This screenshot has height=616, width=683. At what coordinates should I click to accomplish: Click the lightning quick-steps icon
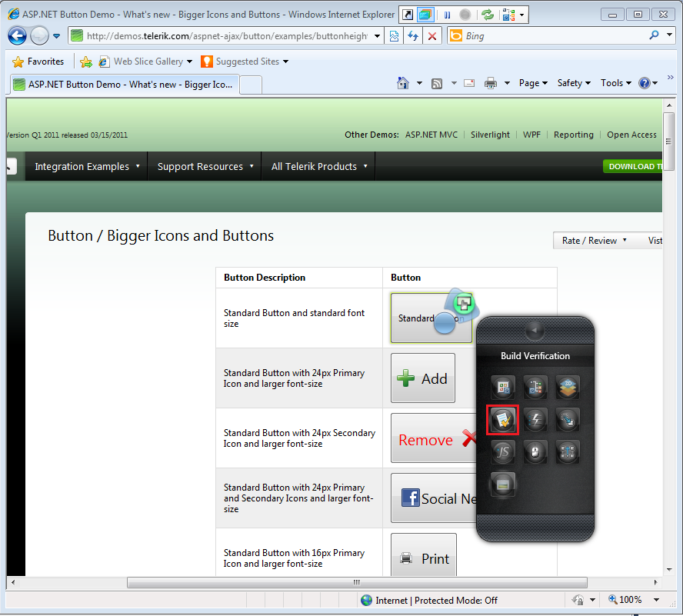tap(535, 420)
